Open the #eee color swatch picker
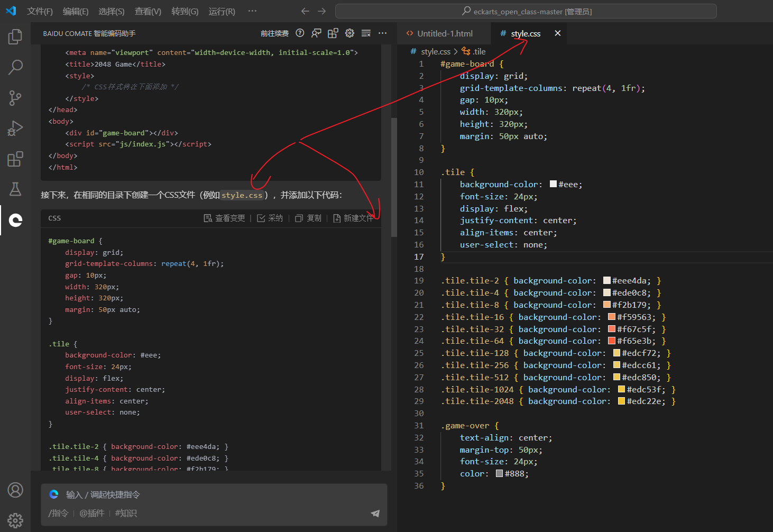 point(554,184)
